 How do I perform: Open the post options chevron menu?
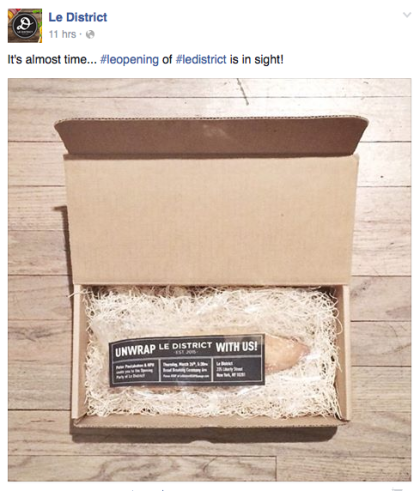click(x=407, y=15)
